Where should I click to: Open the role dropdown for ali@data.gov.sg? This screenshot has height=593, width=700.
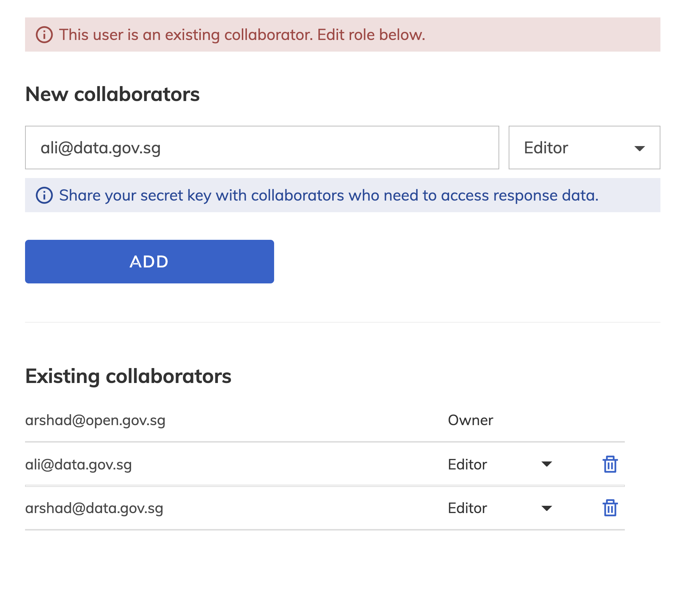[501, 464]
